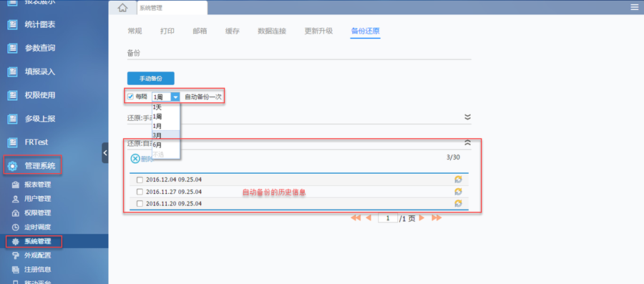Toggle the 每隔 auto-backup checkbox
Viewport: 644px width, 284px height.
tap(131, 97)
